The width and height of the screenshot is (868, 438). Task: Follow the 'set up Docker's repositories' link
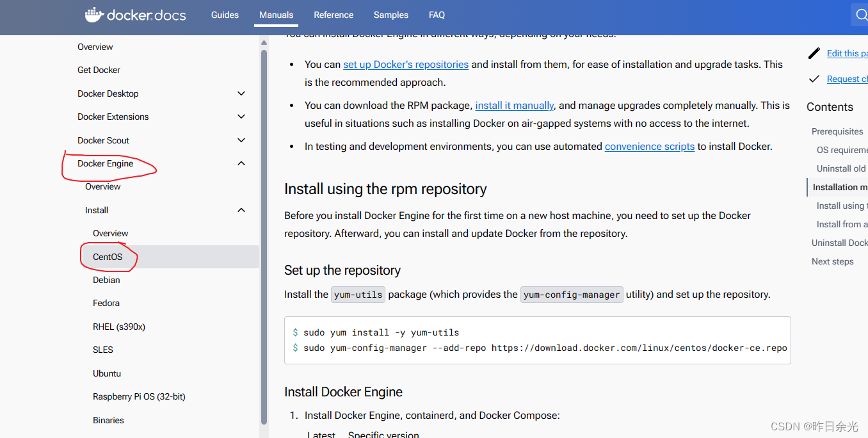[406, 64]
